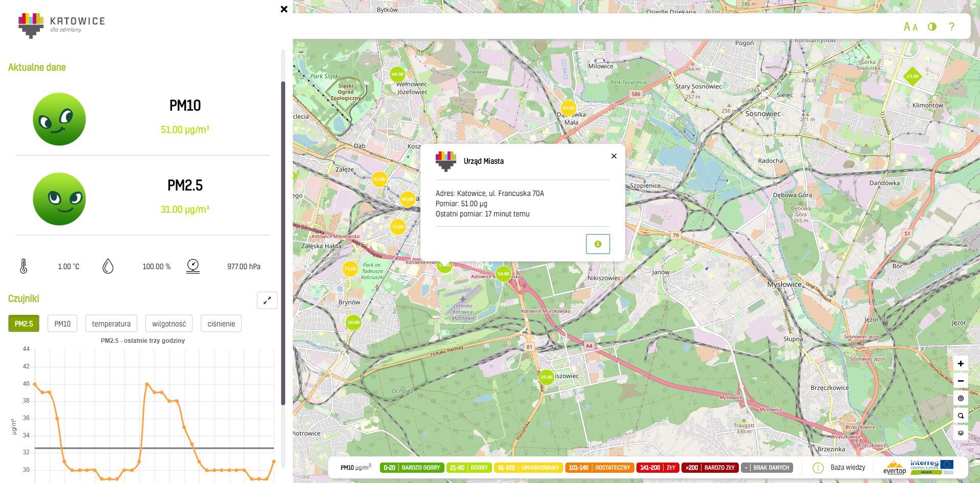The height and width of the screenshot is (483, 980).
Task: Open help question mark icon
Action: (951, 27)
